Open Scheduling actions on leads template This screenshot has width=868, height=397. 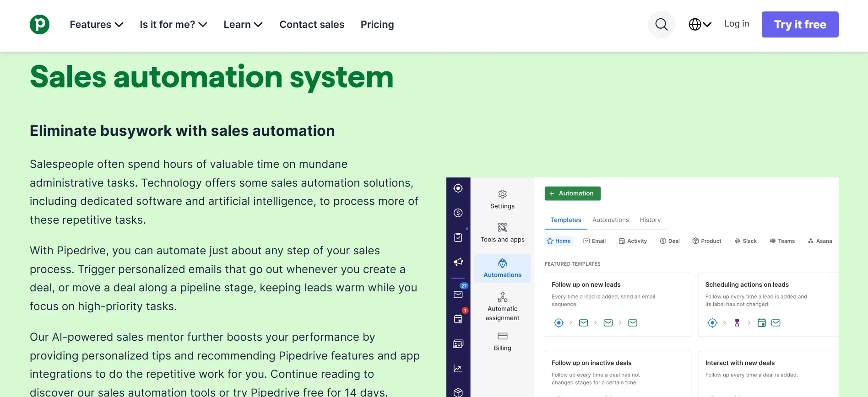(769, 305)
